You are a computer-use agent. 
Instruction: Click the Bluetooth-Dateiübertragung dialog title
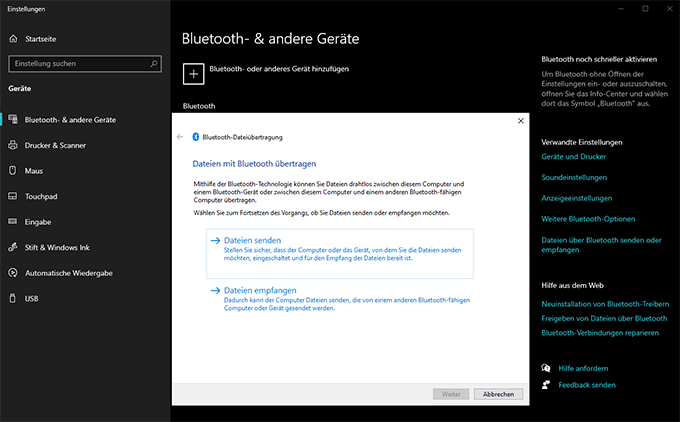(242, 137)
